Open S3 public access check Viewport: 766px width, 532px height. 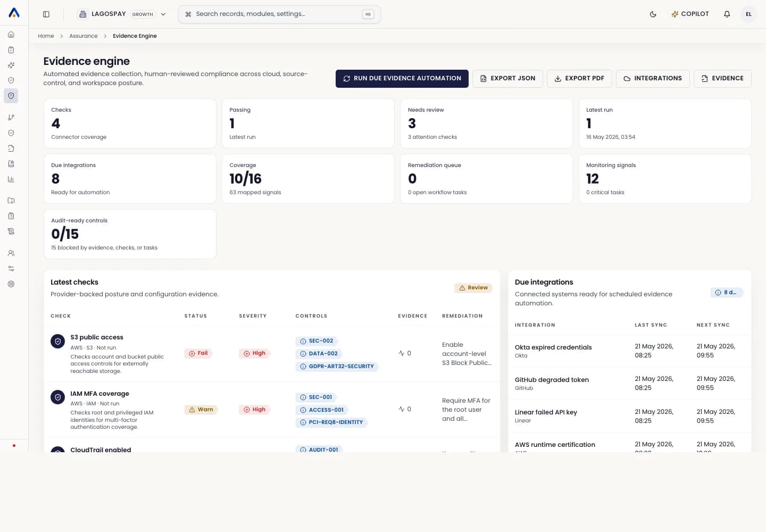tap(97, 337)
